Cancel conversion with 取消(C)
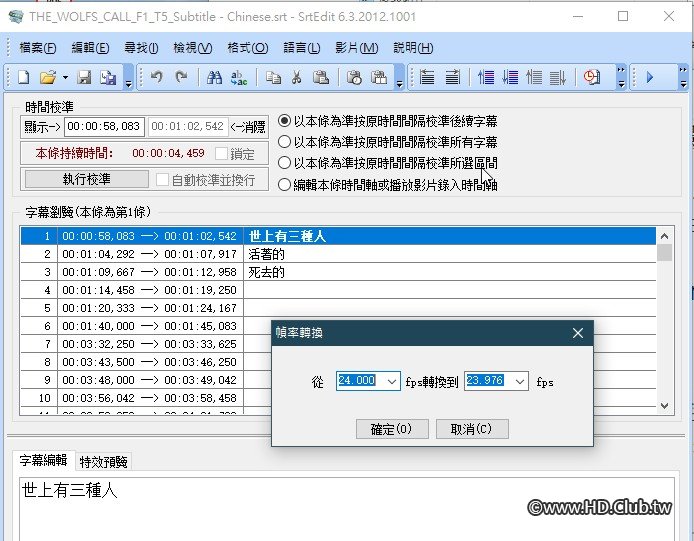 coord(472,429)
